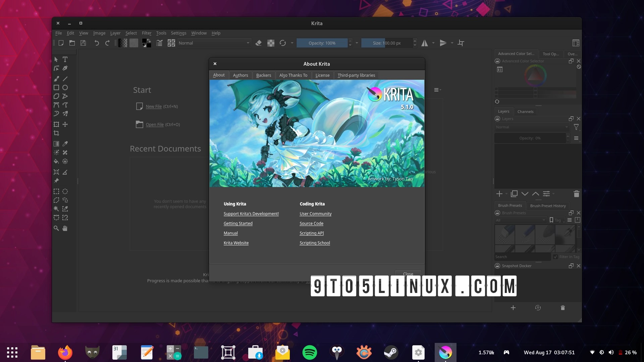Image resolution: width=644 pixels, height=362 pixels.
Task: Select the Zoom tool
Action: click(56, 228)
